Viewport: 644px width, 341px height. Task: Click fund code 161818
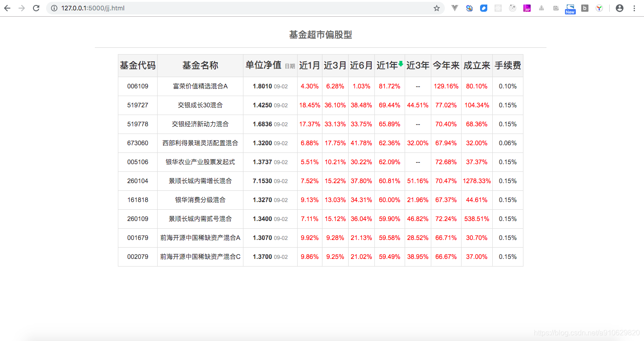[x=138, y=200]
